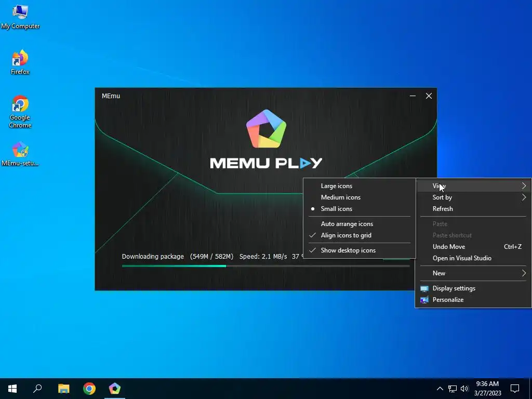Click the Show desktop taskbar edge
The image size is (532, 399).
530,389
